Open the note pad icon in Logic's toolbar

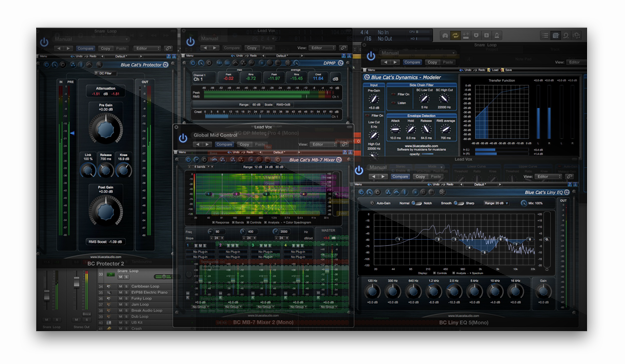click(555, 36)
